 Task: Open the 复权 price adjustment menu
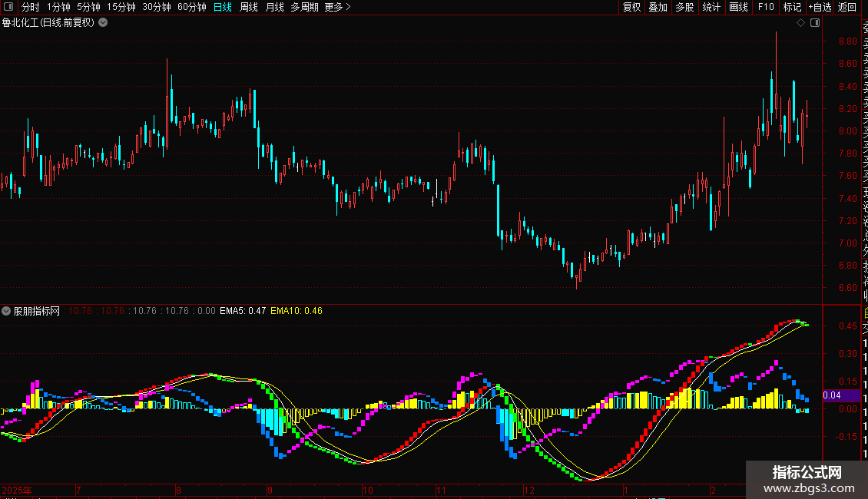click(631, 7)
